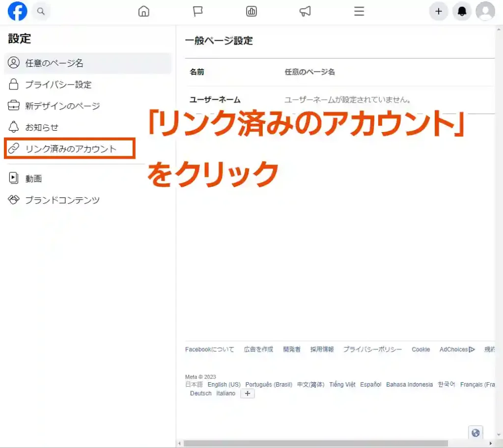The height and width of the screenshot is (448, 503).
Task: Open Cookie footer link
Action: (x=420, y=349)
